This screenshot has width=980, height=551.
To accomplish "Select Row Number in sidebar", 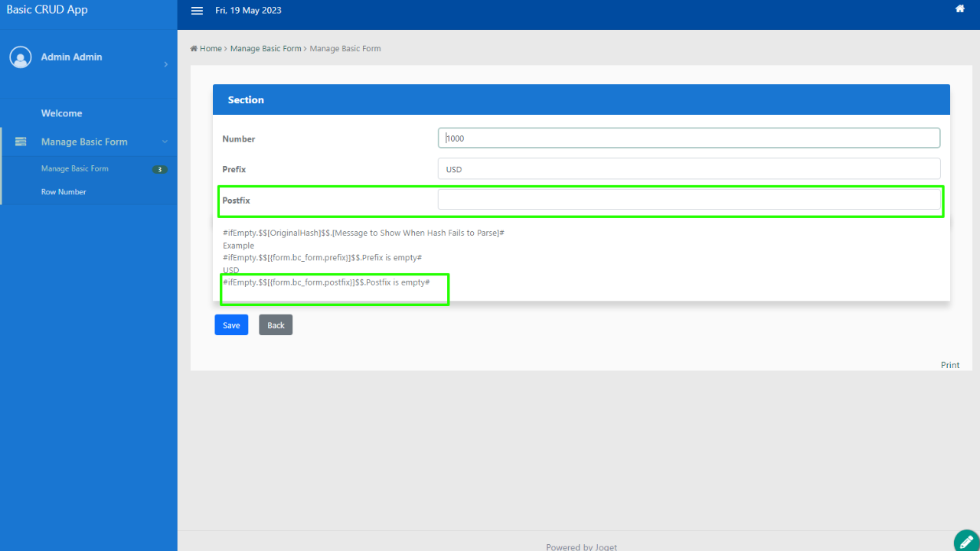I will pos(64,192).
